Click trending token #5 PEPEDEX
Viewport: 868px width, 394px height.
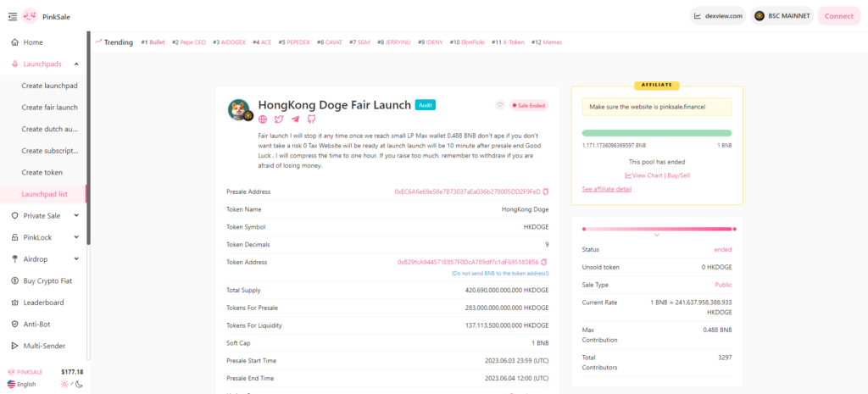pos(294,42)
